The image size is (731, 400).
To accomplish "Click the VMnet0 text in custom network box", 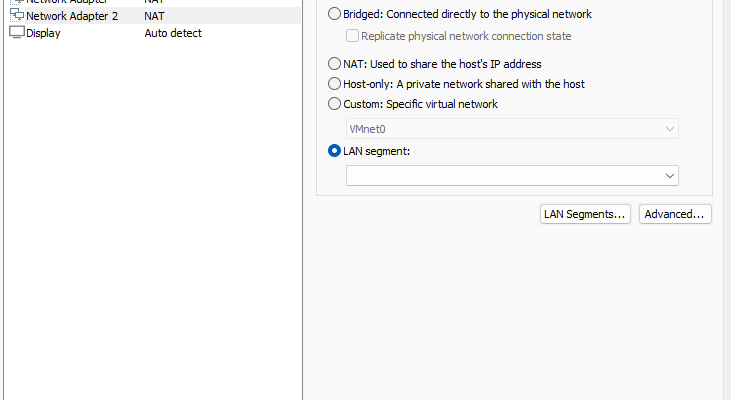I will [365, 129].
